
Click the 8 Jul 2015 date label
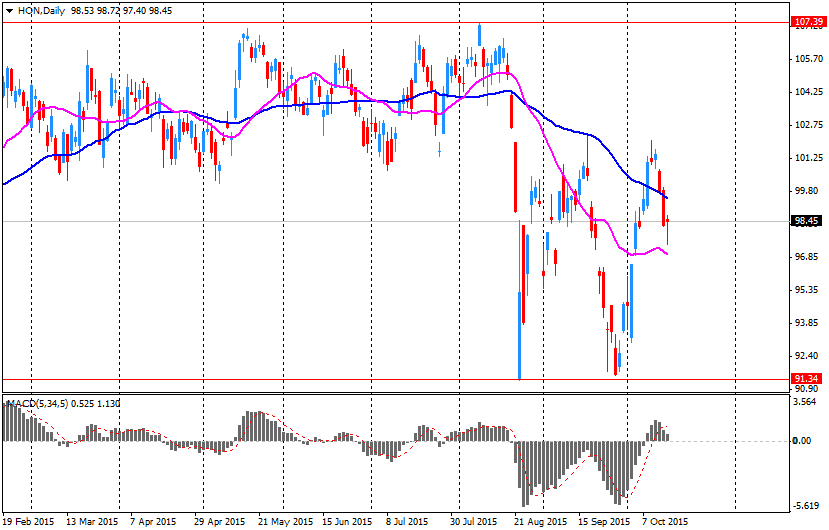coord(407,522)
